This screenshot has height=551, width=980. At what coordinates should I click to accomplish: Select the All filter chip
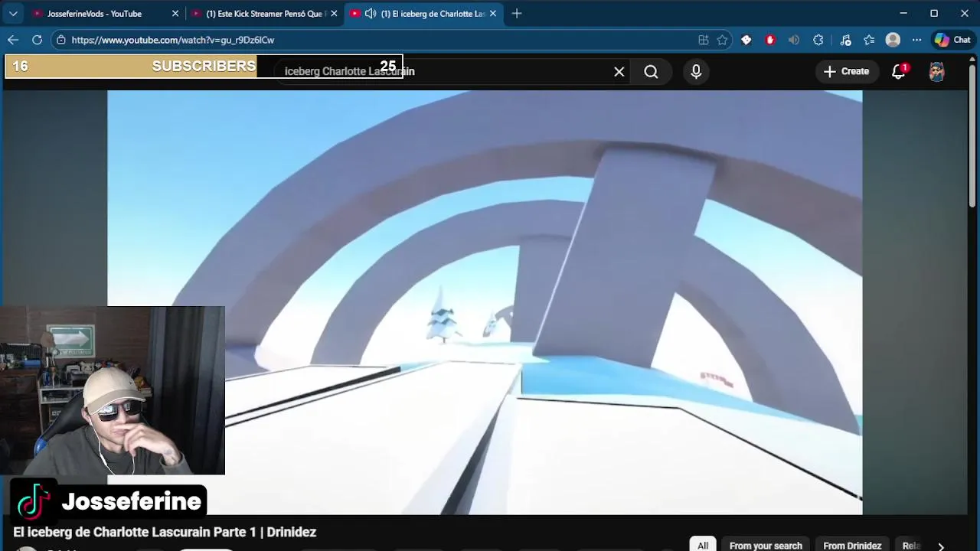pyautogui.click(x=703, y=545)
